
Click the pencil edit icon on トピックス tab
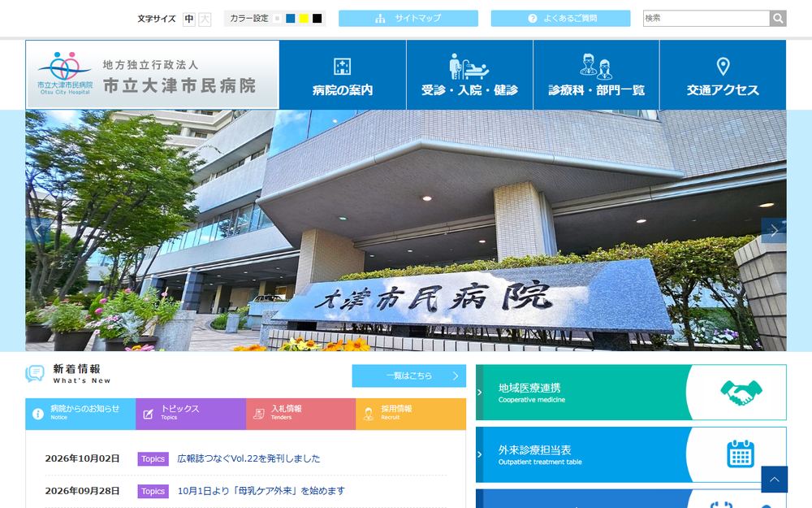148,414
